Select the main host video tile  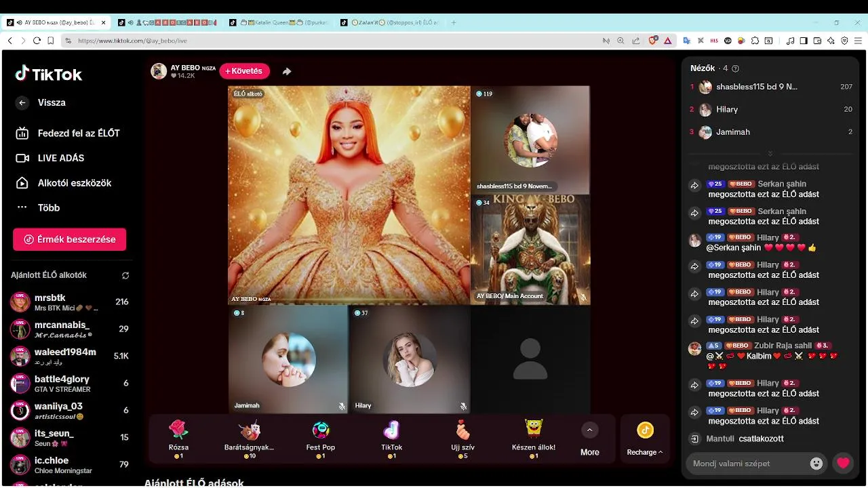[x=349, y=195]
